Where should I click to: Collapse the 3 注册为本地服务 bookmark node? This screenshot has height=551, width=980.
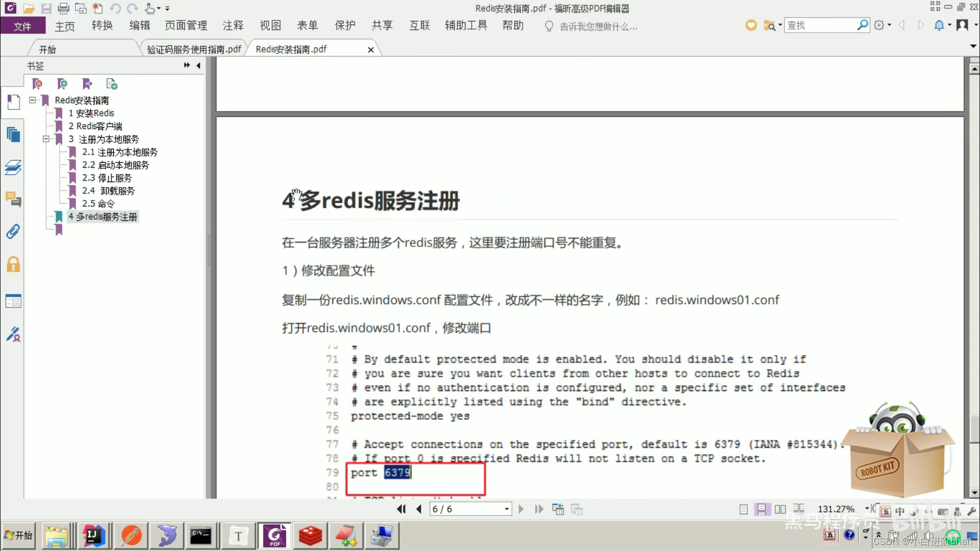pos(46,139)
